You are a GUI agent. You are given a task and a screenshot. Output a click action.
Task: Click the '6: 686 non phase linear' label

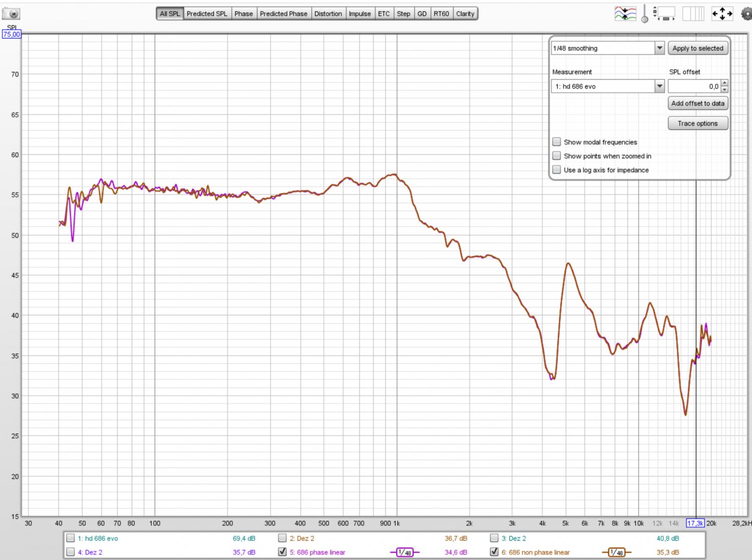535,552
